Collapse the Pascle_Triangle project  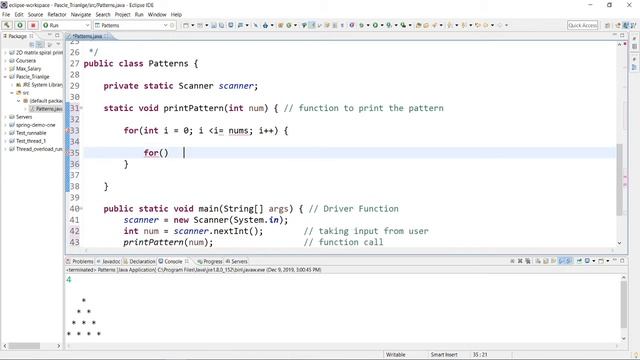coord(5,77)
